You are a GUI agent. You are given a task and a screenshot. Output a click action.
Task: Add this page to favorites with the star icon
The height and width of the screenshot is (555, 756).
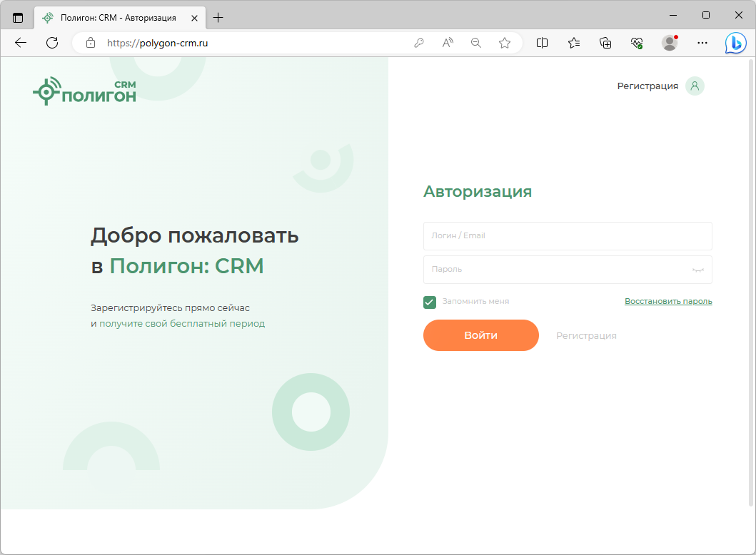pyautogui.click(x=504, y=43)
